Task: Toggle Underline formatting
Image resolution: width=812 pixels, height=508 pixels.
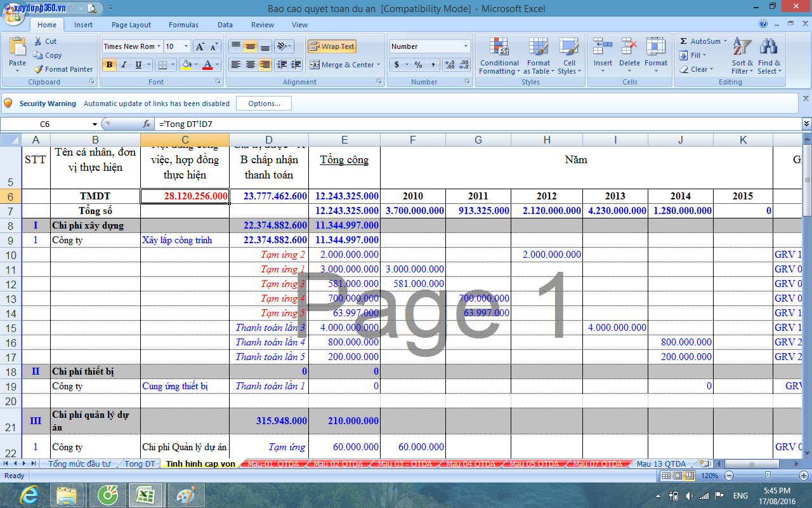Action: tap(138, 65)
